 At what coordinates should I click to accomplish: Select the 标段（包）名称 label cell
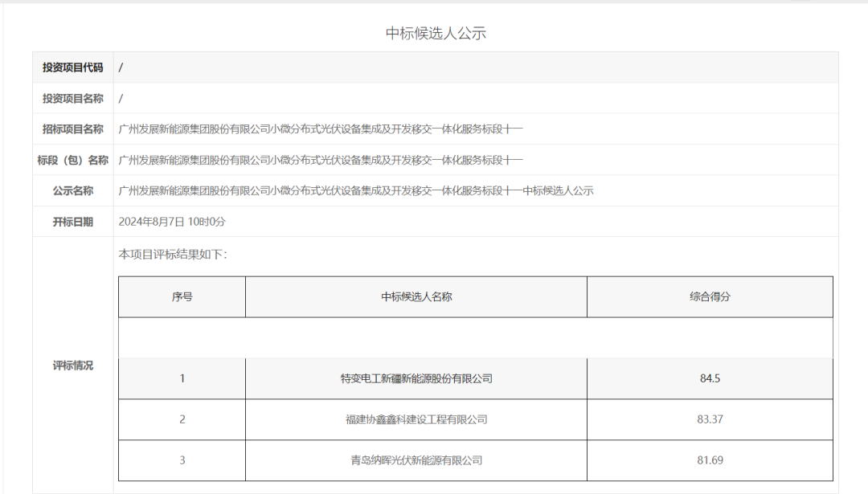coord(72,160)
